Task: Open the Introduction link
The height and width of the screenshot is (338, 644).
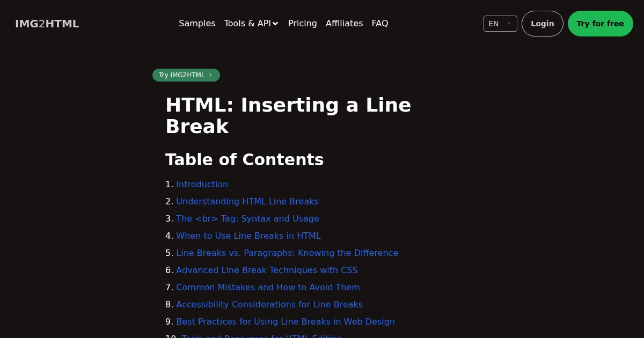Action: click(x=202, y=184)
